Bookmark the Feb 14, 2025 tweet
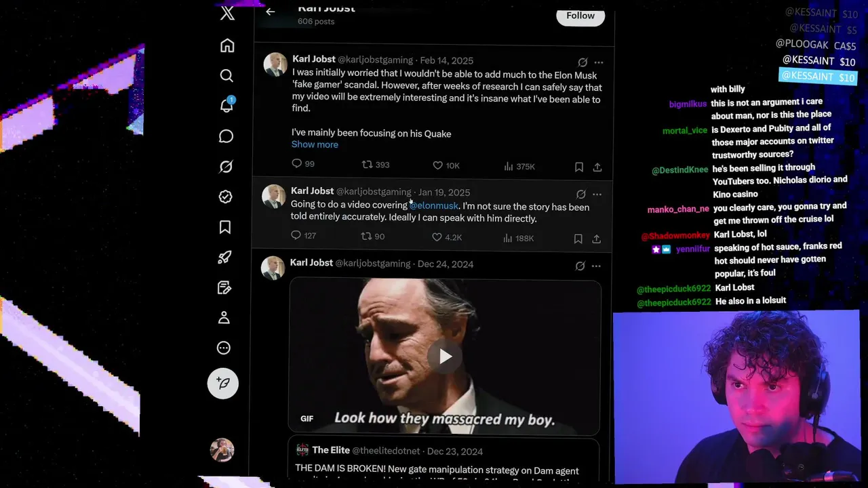 tap(579, 167)
